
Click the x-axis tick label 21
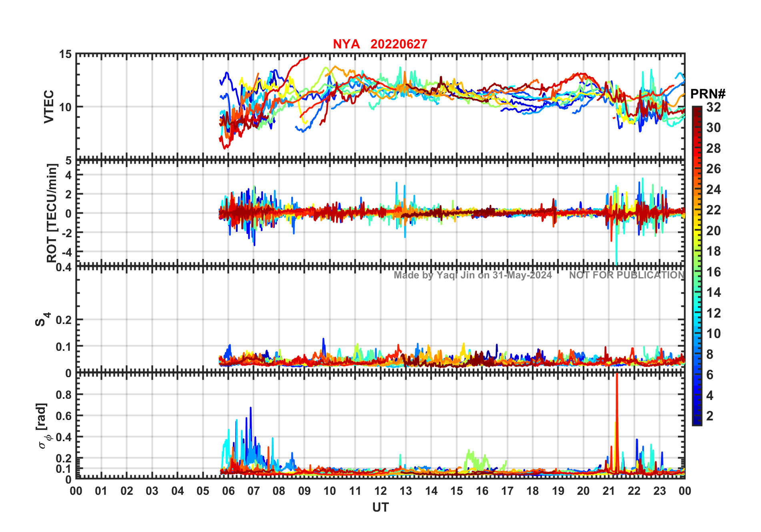[x=609, y=491]
